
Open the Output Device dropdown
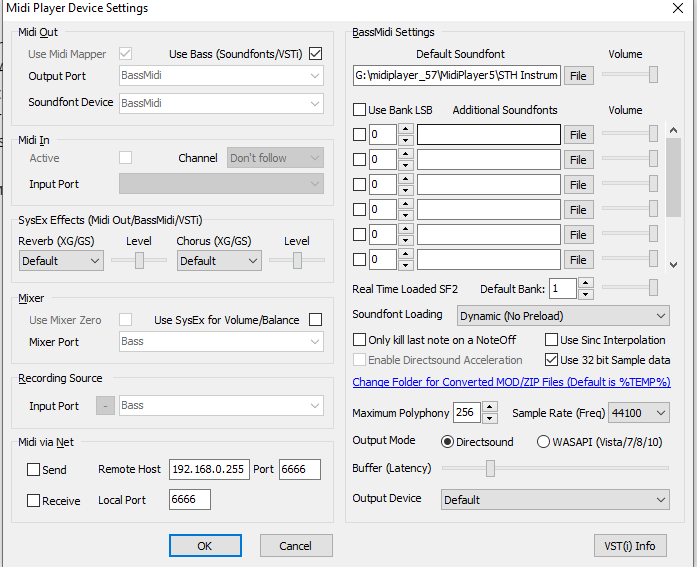point(555,499)
